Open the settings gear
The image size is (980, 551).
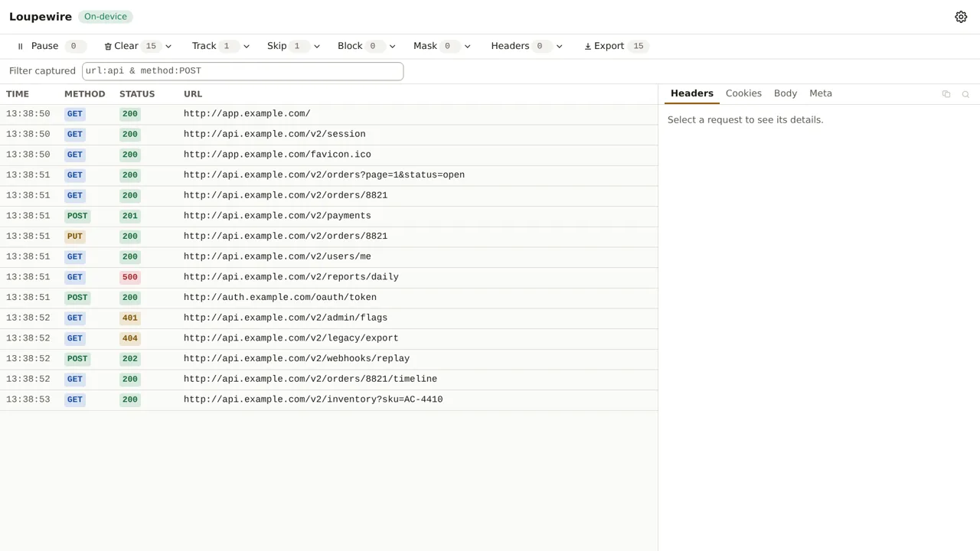tap(961, 17)
